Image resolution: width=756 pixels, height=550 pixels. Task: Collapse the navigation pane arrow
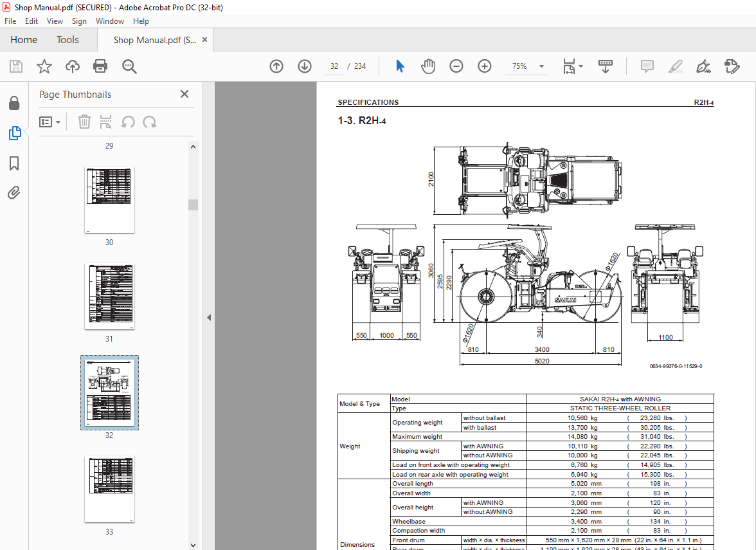[209, 318]
